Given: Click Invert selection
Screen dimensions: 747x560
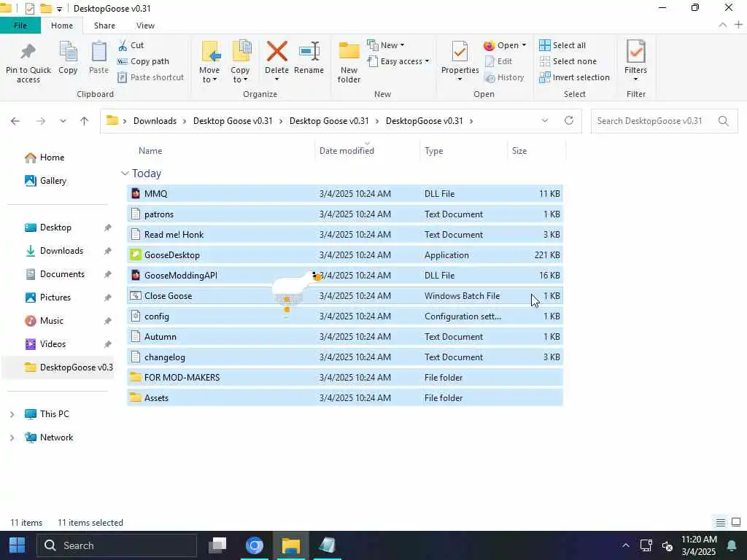Looking at the screenshot, I should pyautogui.click(x=575, y=77).
